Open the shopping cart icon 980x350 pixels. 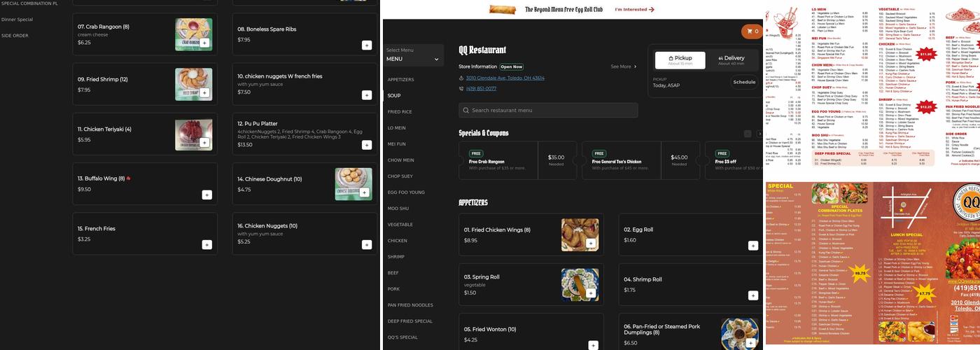coord(752,31)
